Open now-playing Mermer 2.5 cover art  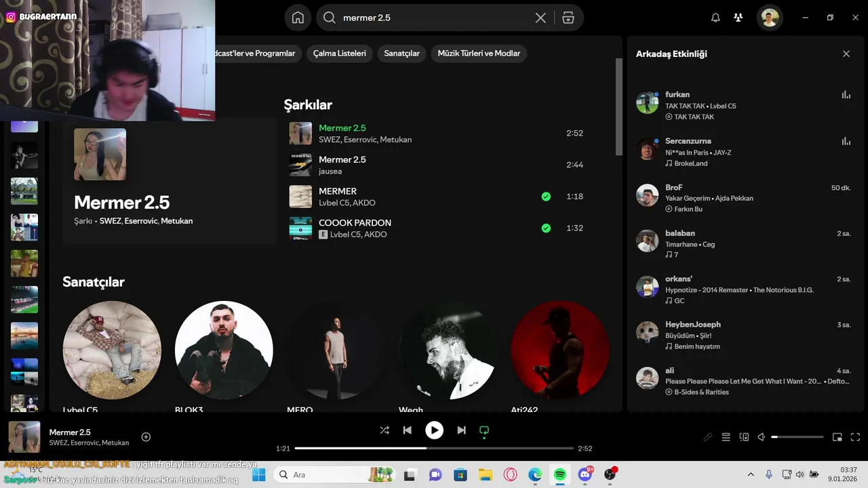(24, 437)
